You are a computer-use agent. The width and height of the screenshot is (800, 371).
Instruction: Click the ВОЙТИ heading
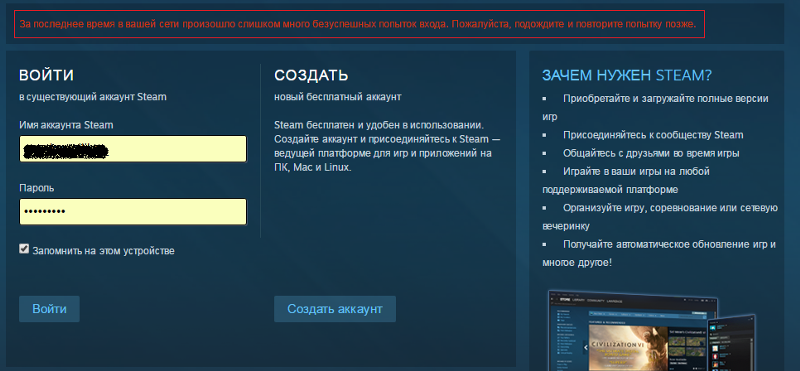pos(46,76)
